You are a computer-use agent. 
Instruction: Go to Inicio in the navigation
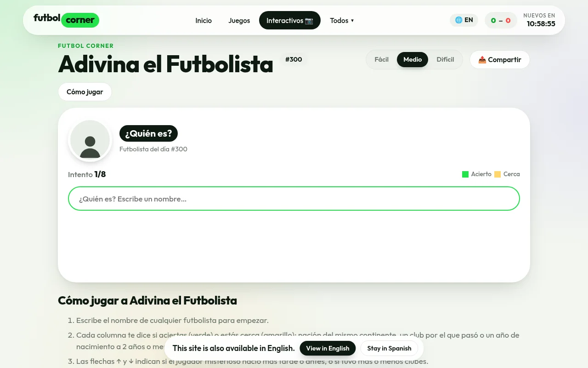click(x=204, y=20)
